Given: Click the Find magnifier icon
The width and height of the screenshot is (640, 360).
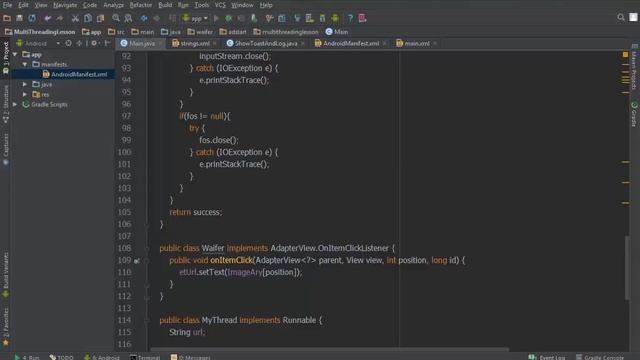Looking at the screenshot, I should pyautogui.click(x=116, y=18).
